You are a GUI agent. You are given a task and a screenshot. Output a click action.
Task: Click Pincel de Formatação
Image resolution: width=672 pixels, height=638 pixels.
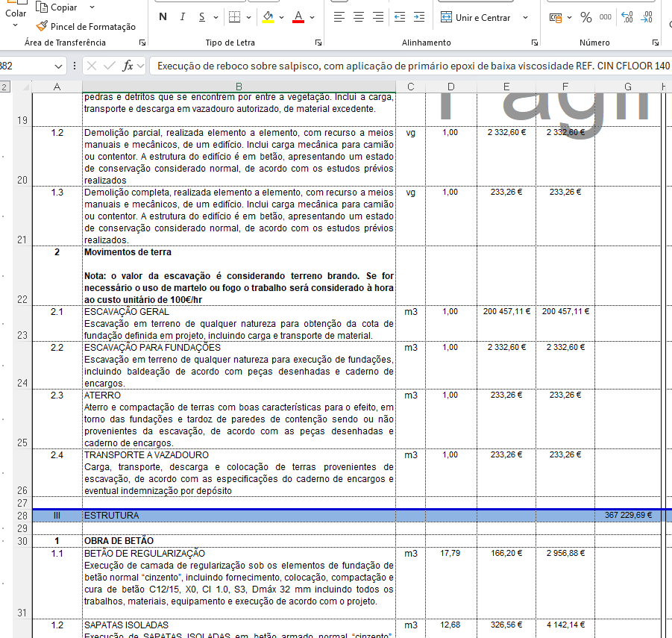tap(86, 27)
